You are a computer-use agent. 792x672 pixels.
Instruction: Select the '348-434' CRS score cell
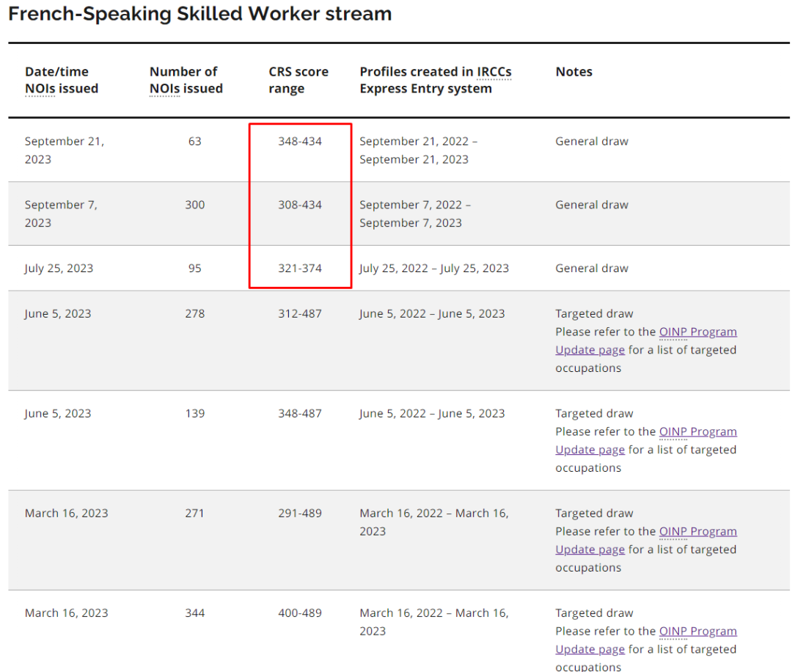(300, 142)
